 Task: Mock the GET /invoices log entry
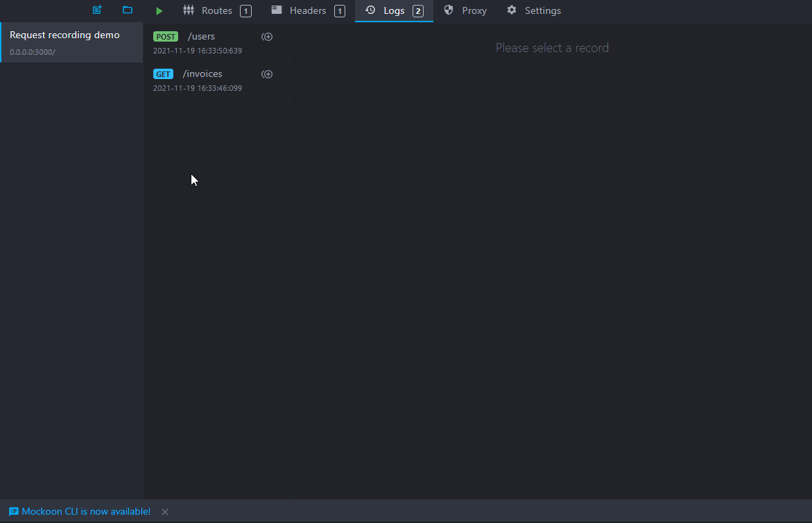[x=267, y=74]
